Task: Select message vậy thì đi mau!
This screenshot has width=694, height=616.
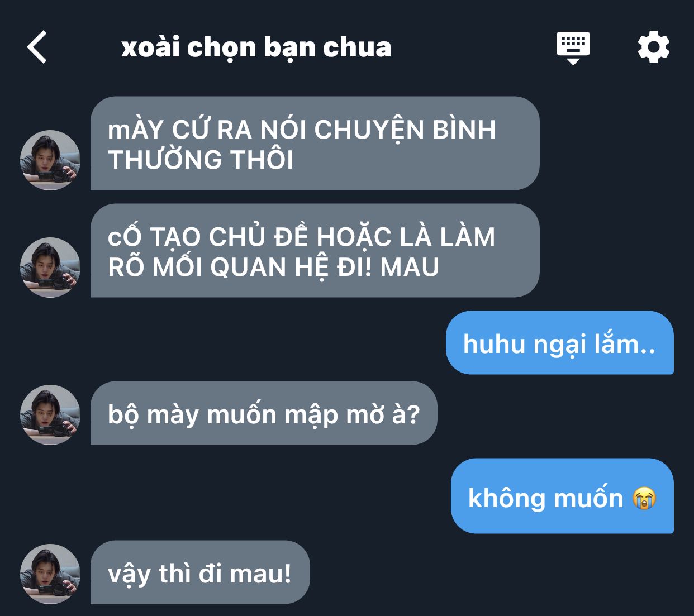Action: (x=200, y=572)
